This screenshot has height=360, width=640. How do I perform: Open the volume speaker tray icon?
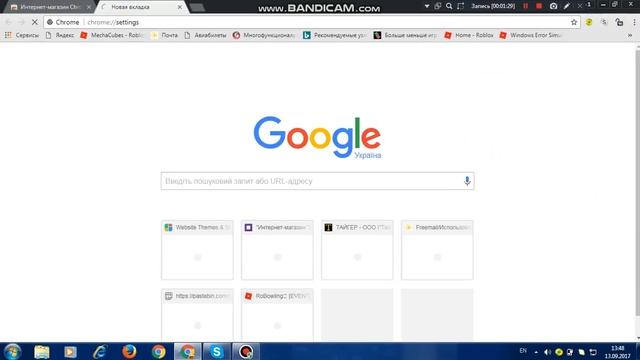pos(547,352)
